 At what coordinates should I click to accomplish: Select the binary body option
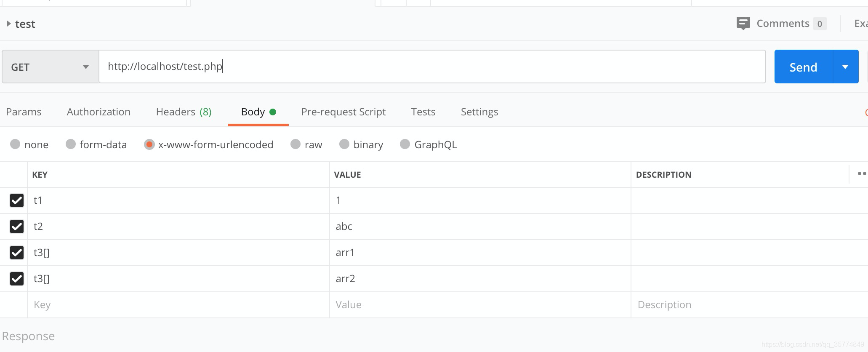[x=344, y=144]
